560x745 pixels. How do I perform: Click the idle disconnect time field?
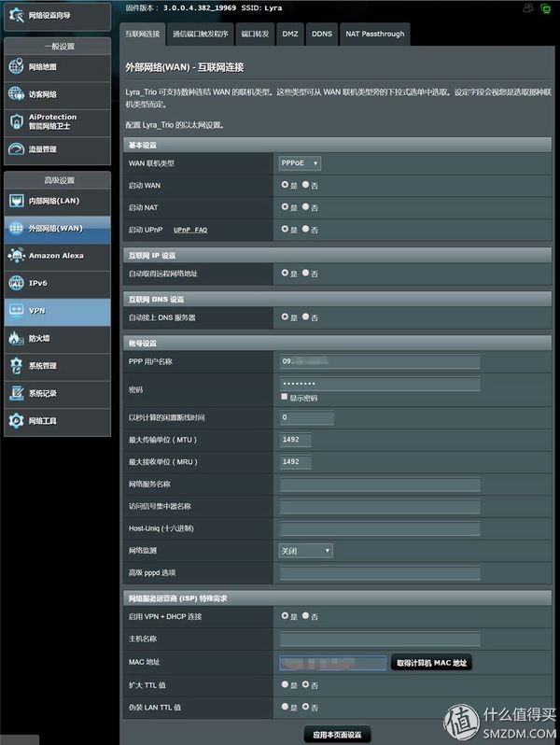[306, 417]
